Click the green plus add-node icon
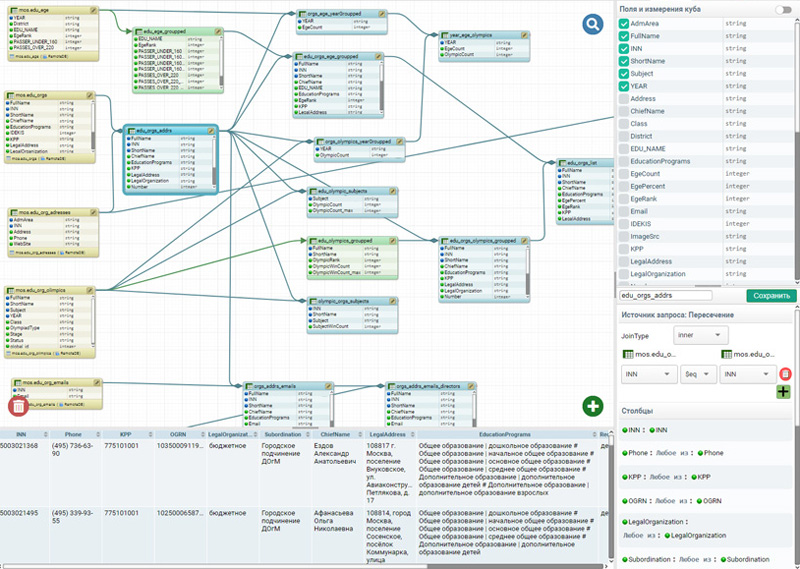The width and height of the screenshot is (800, 569). pyautogui.click(x=592, y=406)
